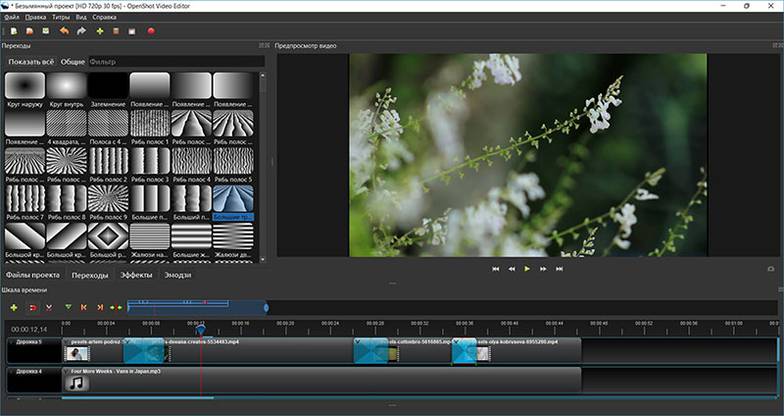Click the Save Project toolbar icon
Image resolution: width=784 pixels, height=416 pixels.
[x=46, y=31]
